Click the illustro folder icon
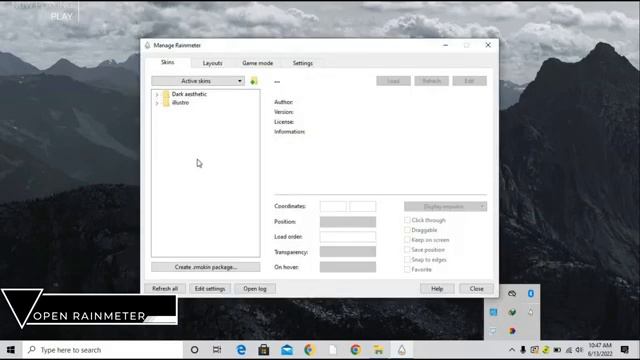 166,103
